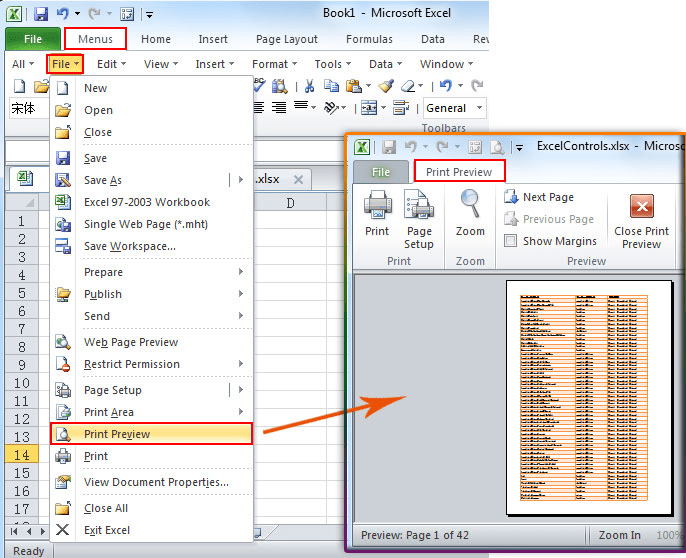Toggle the Show Margins checkbox
This screenshot has width=686, height=558.
coord(511,241)
